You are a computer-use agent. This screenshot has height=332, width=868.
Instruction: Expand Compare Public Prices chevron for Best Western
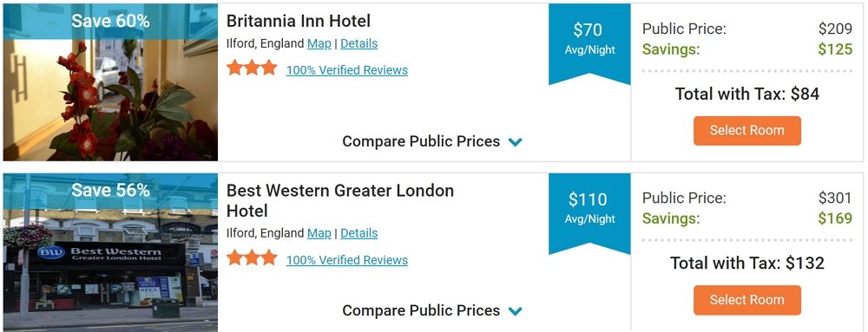tap(516, 311)
